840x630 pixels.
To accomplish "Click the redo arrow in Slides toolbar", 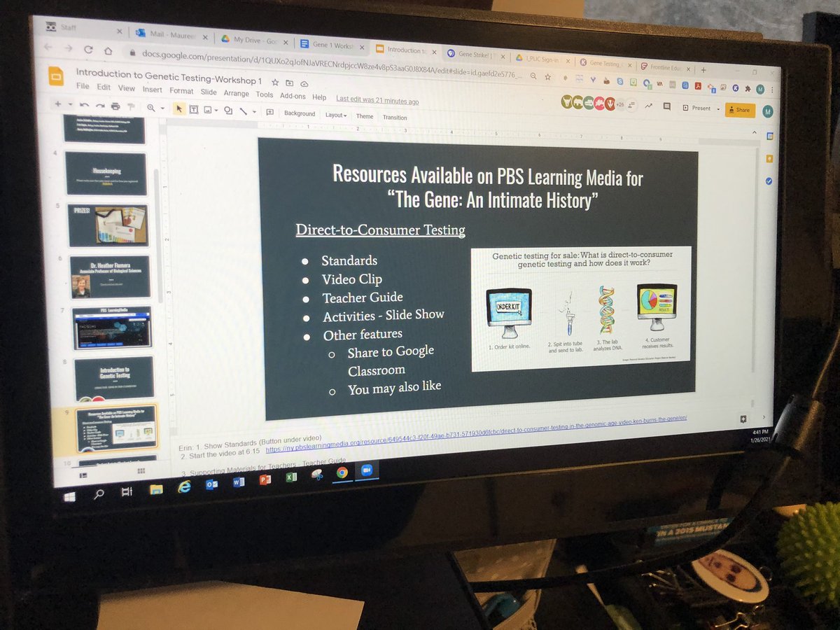I will click(99, 106).
